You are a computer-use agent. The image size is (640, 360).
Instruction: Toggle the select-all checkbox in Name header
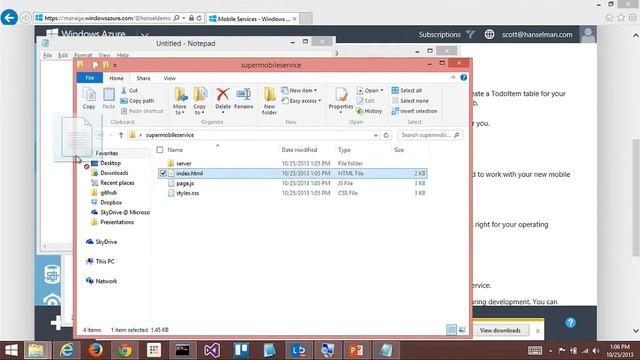tap(160, 150)
